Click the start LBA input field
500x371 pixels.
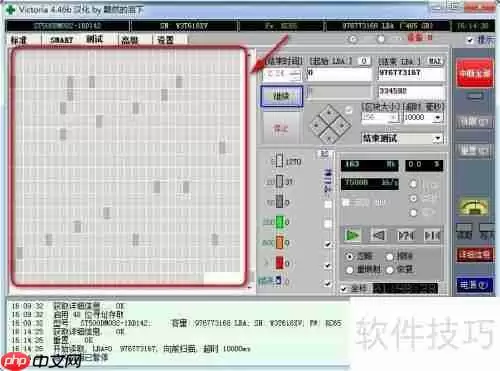(x=339, y=74)
